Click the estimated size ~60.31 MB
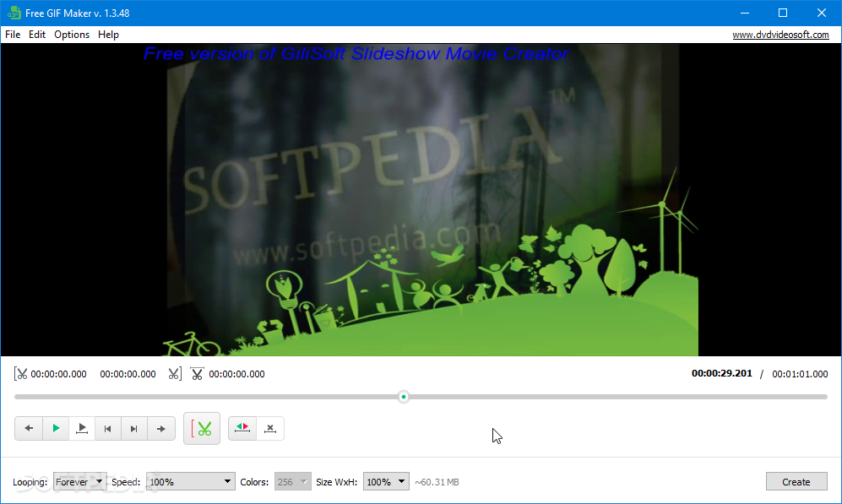The width and height of the screenshot is (842, 504). pos(437,482)
